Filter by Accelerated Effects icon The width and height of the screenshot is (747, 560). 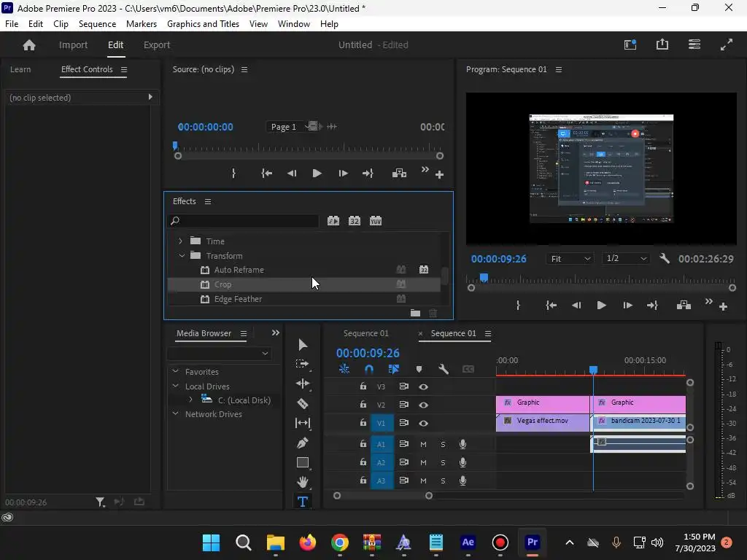tap(333, 221)
